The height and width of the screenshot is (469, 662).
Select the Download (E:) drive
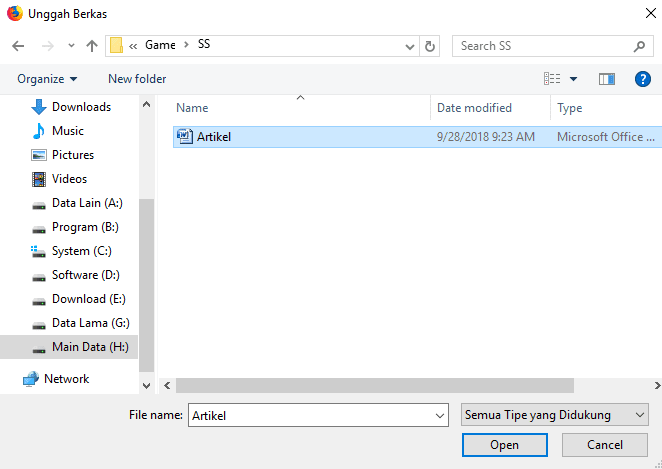pos(89,299)
